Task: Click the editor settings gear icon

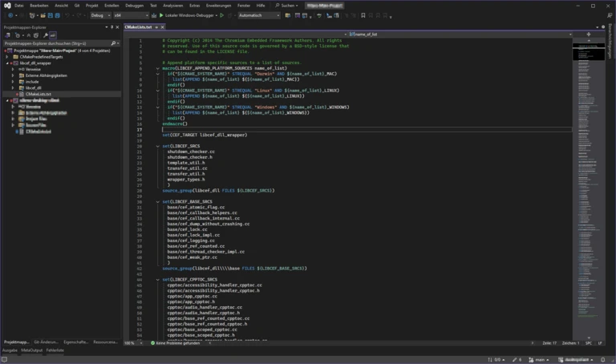Action: pos(603,27)
